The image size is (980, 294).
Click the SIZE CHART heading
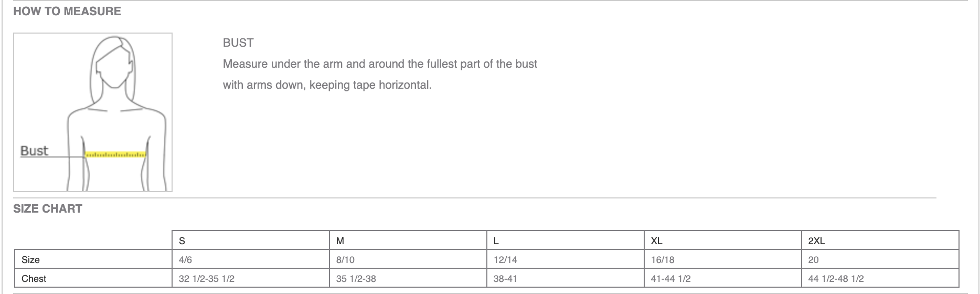coord(48,208)
